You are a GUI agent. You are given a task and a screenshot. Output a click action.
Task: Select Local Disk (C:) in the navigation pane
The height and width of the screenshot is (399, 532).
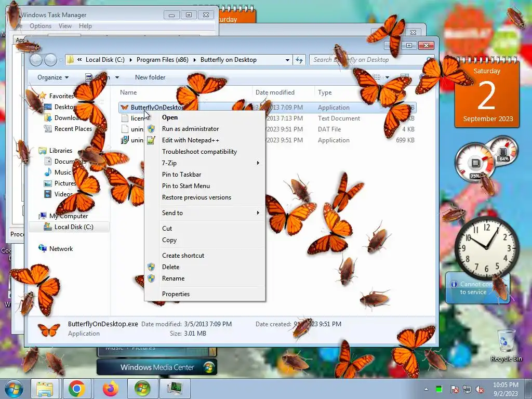point(69,227)
